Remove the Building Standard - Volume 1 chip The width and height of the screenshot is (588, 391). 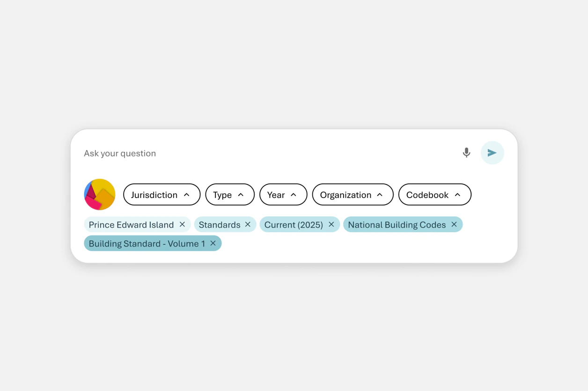(x=213, y=243)
